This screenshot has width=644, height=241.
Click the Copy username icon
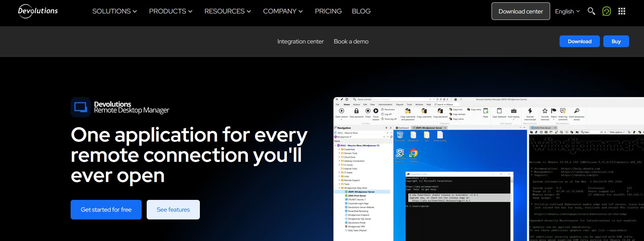pos(424,111)
